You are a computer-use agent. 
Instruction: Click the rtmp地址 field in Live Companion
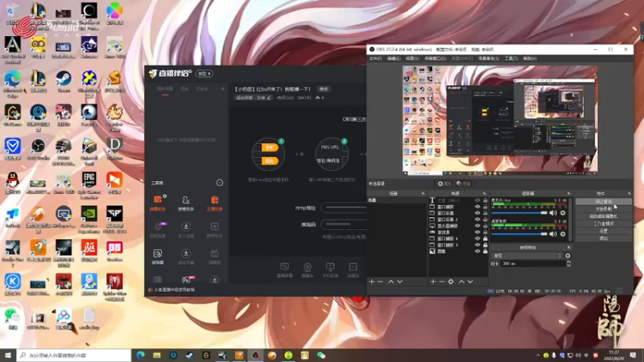[344, 208]
